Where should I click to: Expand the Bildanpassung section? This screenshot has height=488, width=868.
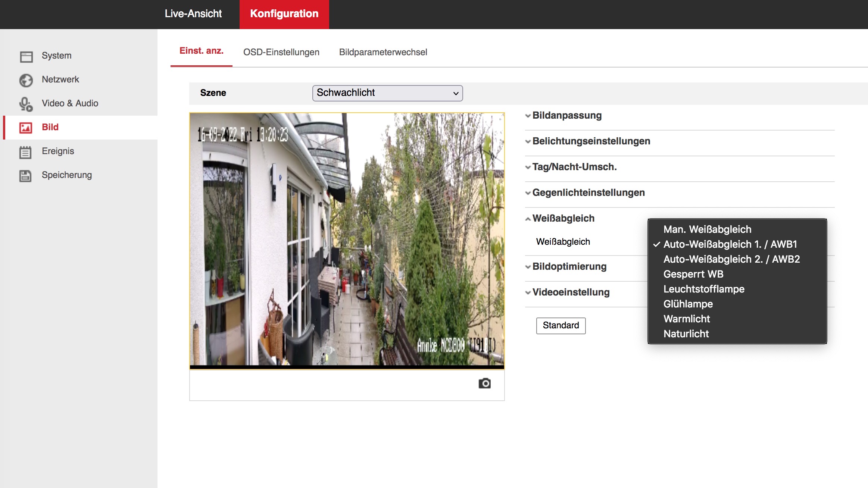coord(567,115)
